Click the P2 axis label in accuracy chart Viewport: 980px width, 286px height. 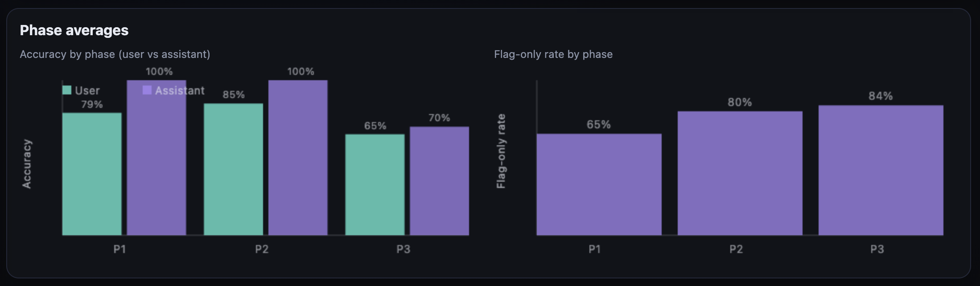262,249
